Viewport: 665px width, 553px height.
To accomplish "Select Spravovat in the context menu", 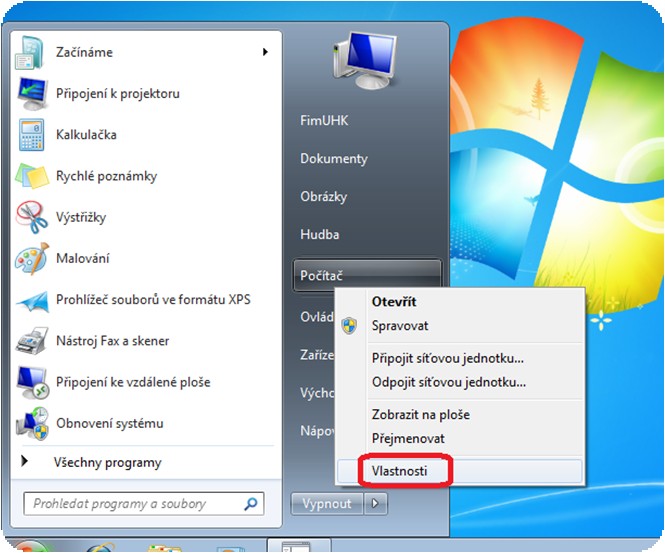I will (x=400, y=326).
